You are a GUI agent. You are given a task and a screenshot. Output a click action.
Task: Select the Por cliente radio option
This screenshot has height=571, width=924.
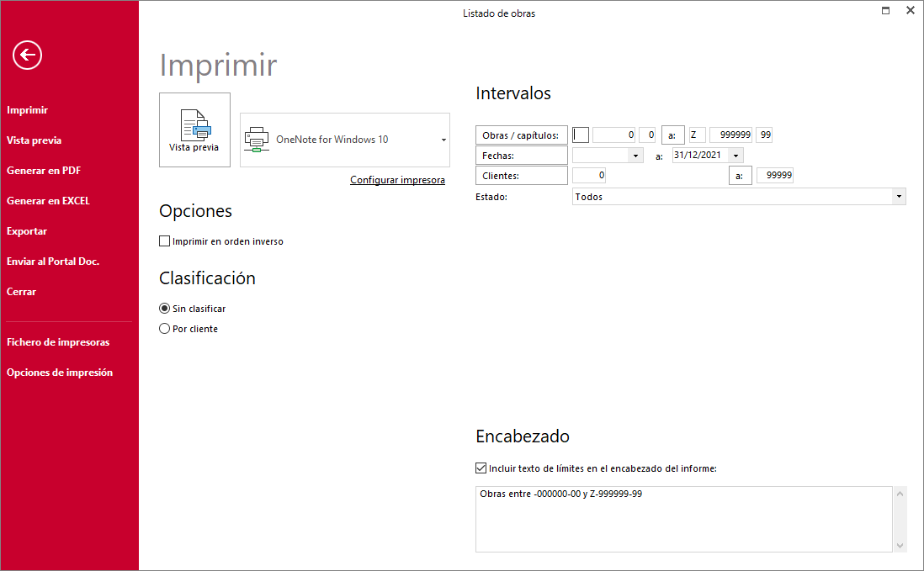click(164, 329)
